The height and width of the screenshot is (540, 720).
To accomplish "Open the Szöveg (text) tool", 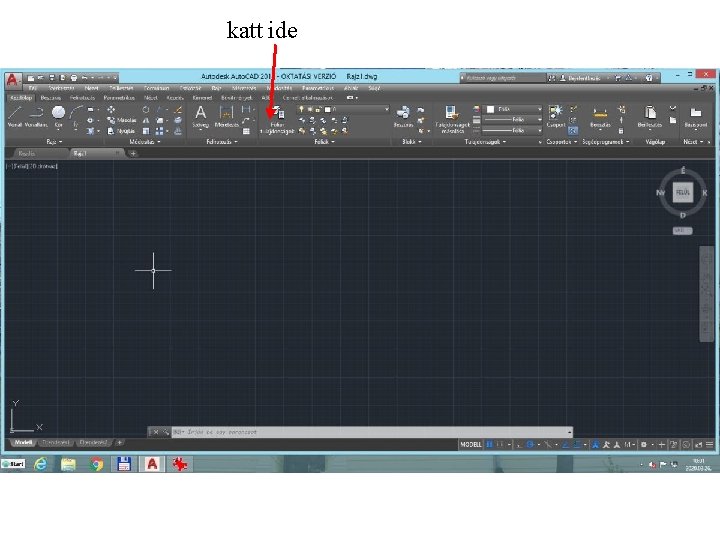I will point(201,117).
